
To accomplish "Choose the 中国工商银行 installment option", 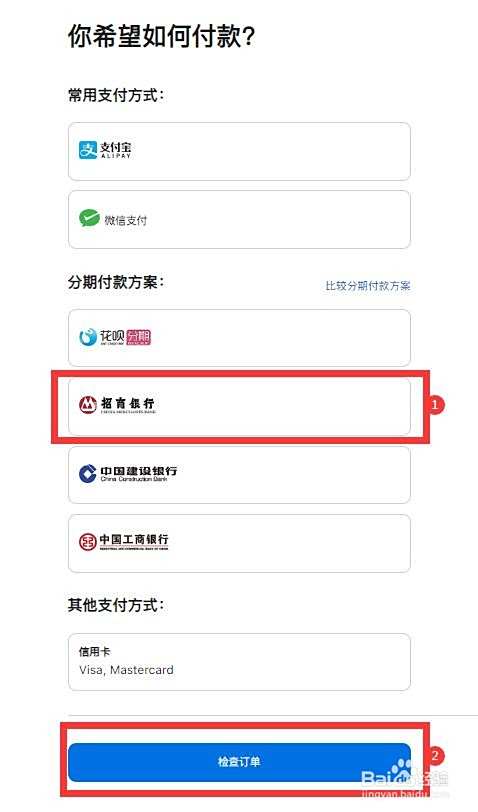I will click(239, 543).
